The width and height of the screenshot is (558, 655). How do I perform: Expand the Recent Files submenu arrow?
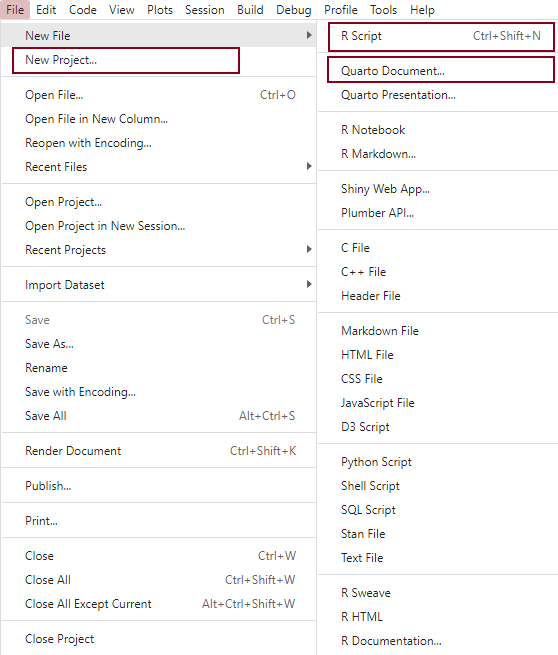309,166
